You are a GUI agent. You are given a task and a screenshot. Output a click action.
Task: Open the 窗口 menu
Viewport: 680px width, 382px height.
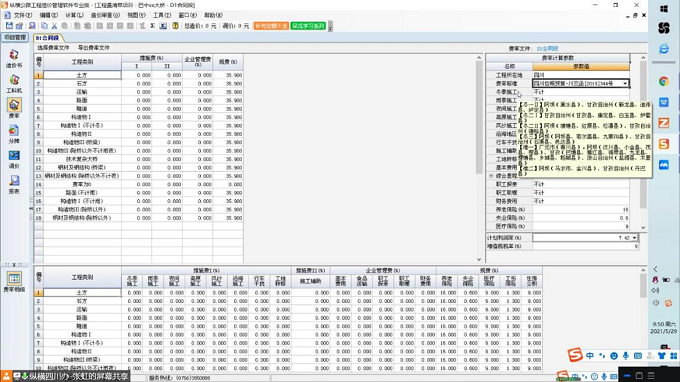click(187, 15)
